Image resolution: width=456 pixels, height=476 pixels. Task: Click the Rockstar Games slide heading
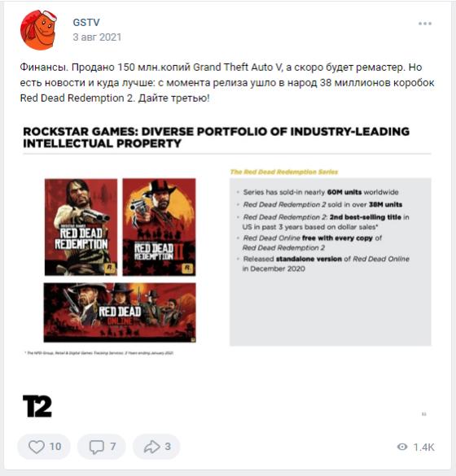(217, 138)
